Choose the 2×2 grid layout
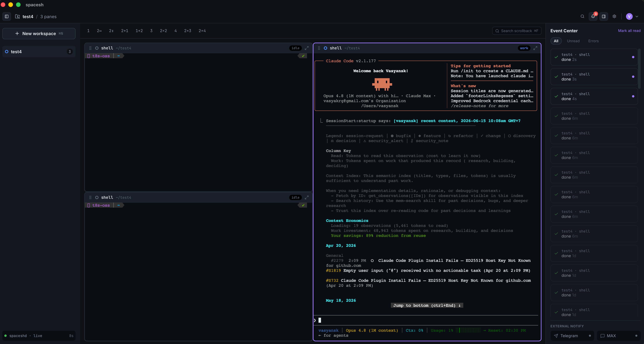Screen dimensions: 644x344 click(x=163, y=31)
